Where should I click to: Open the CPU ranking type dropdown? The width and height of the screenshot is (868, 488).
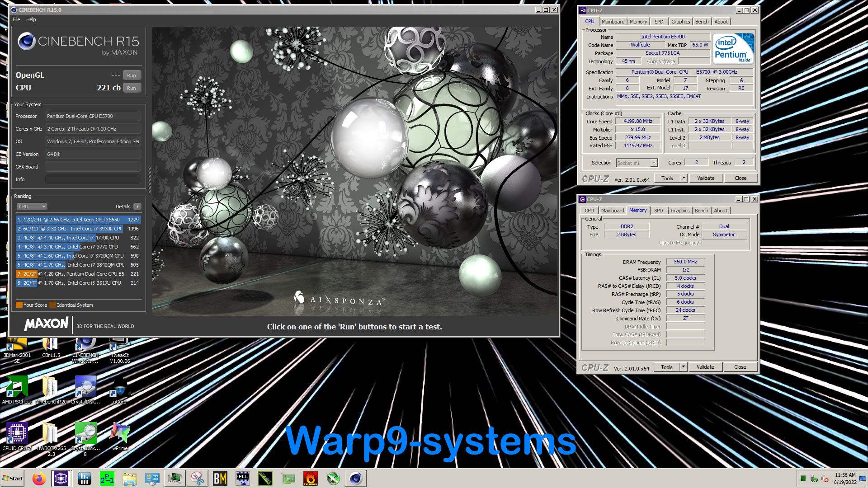point(32,206)
